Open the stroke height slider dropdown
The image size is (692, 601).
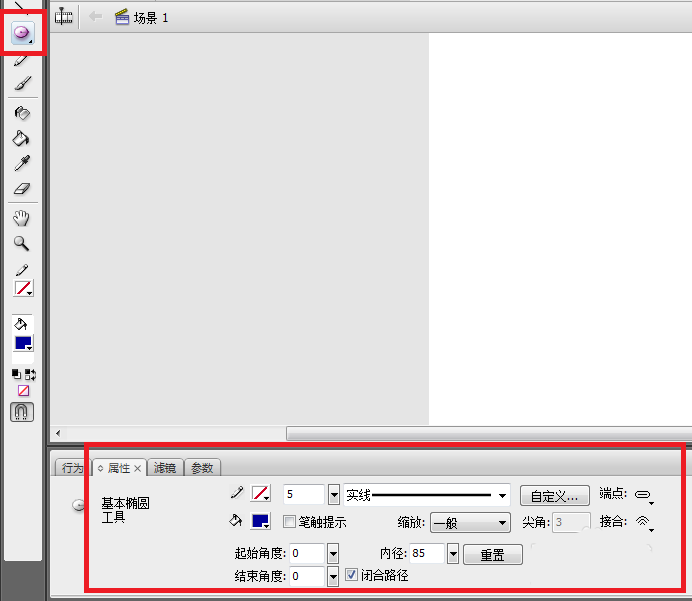[334, 494]
